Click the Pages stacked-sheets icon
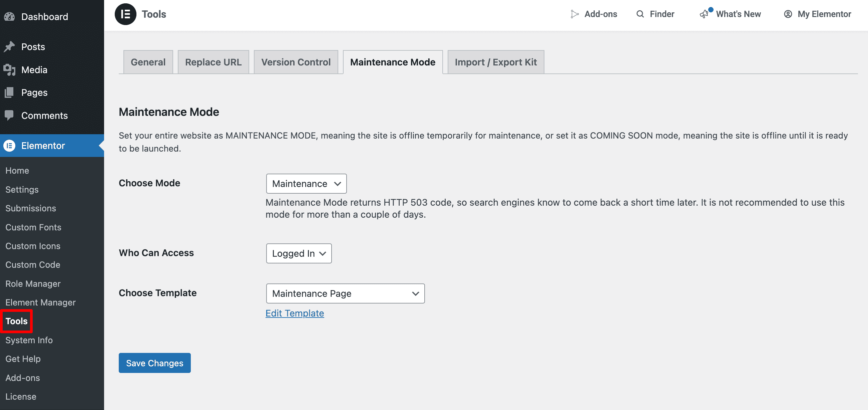868x410 pixels. [9, 92]
